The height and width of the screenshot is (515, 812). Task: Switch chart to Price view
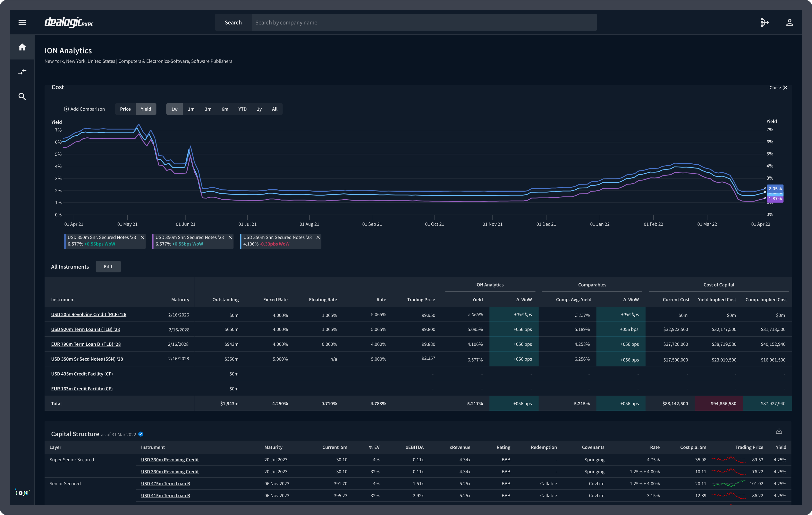pyautogui.click(x=125, y=109)
